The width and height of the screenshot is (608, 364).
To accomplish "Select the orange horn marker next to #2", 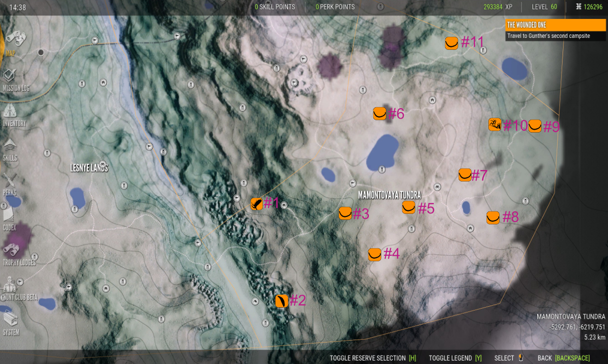I will (282, 301).
